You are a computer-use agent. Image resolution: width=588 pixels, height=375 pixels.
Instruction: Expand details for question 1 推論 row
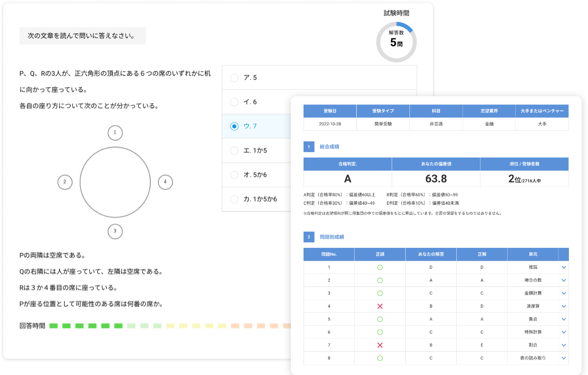[x=563, y=267]
